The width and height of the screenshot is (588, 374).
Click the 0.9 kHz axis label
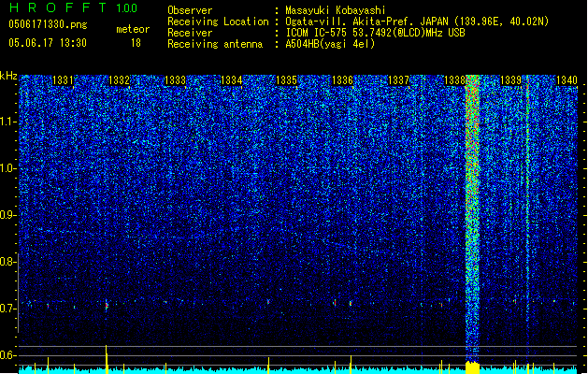point(7,215)
